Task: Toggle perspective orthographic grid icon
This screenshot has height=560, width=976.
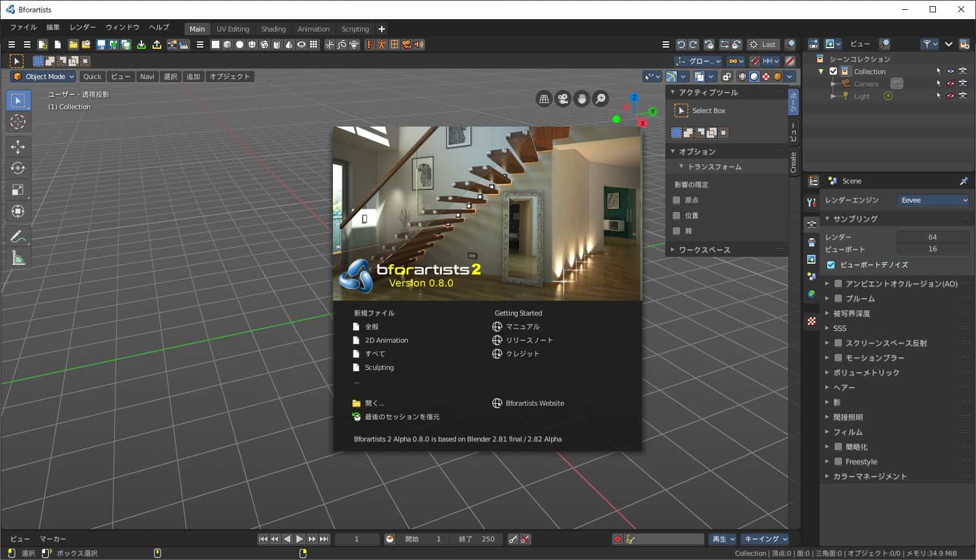Action: point(544,99)
